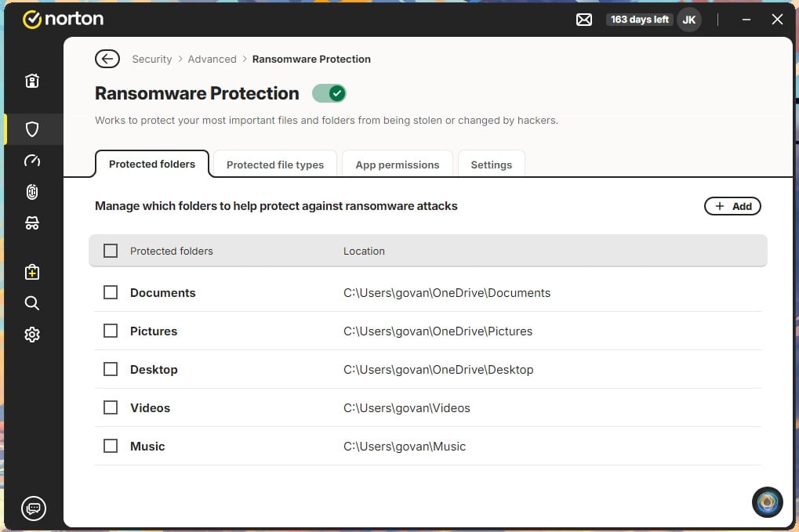Viewport: 799px width, 532px height.
Task: Select the Documents folder name
Action: pos(162,293)
